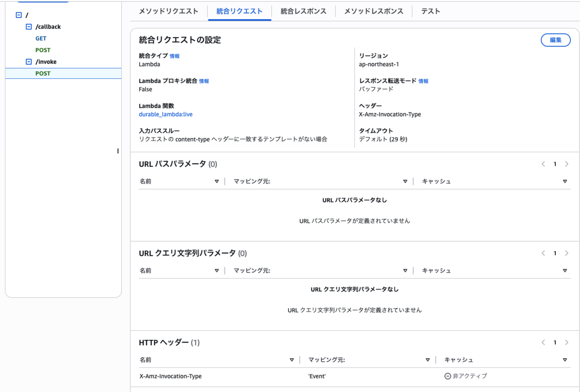This screenshot has width=580, height=392.
Task: Switch to the メソッドリクエスト tab
Action: click(x=168, y=11)
